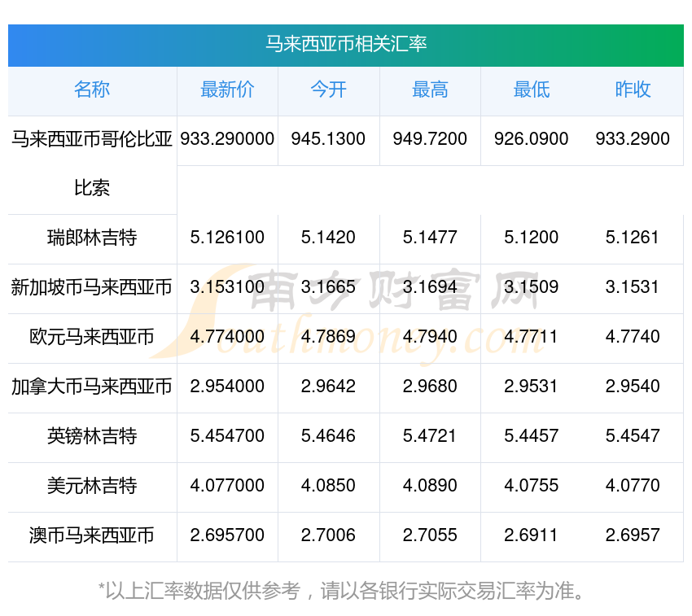This screenshot has height=616, width=692.
Task: Open the 加拿大币马来西亚币 row name
Action: pyautogui.click(x=92, y=387)
